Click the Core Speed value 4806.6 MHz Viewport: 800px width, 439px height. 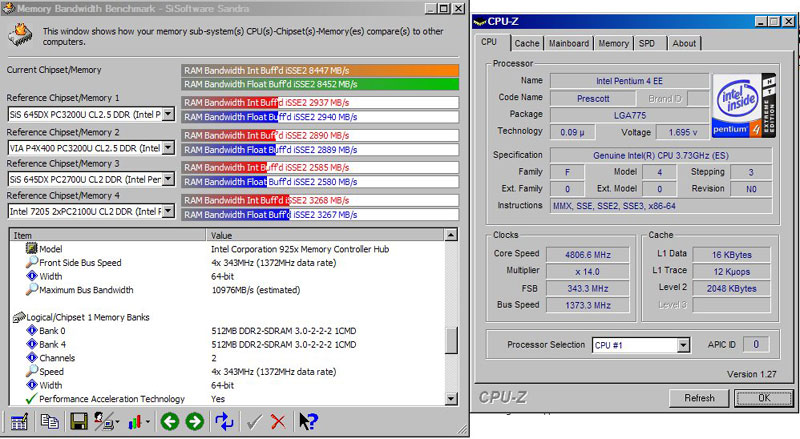coord(588,255)
